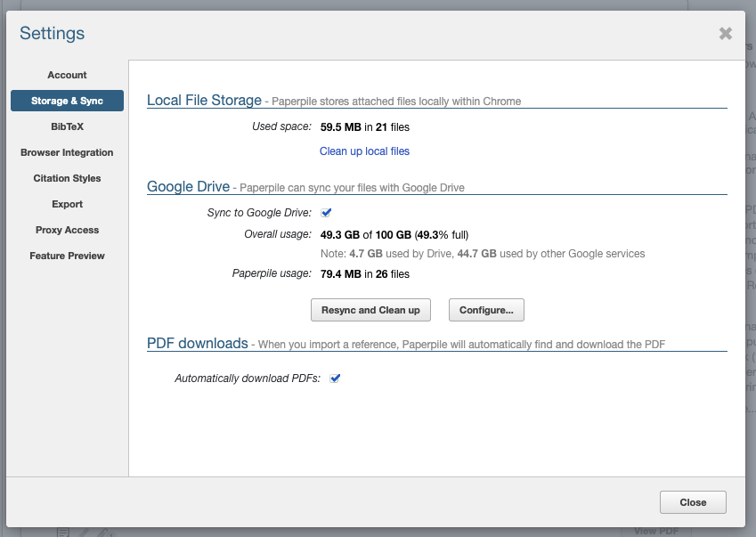
Task: Open the Feature Preview section
Action: point(67,256)
